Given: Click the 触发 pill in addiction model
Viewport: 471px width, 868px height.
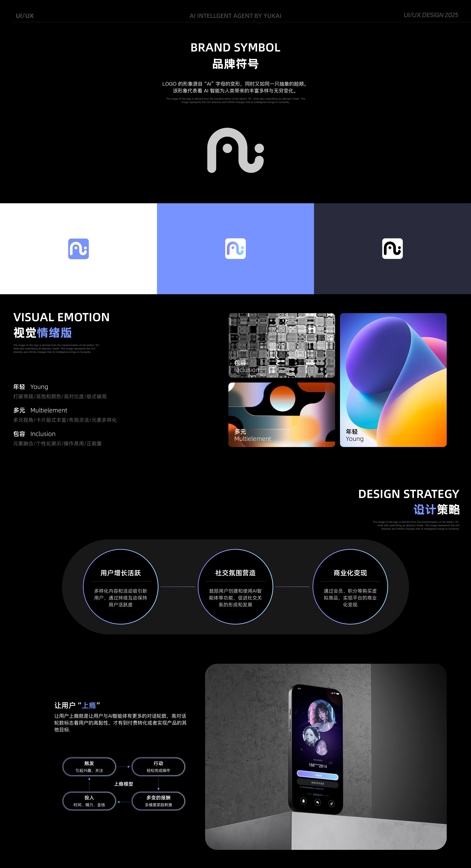Looking at the screenshot, I should pos(89,767).
